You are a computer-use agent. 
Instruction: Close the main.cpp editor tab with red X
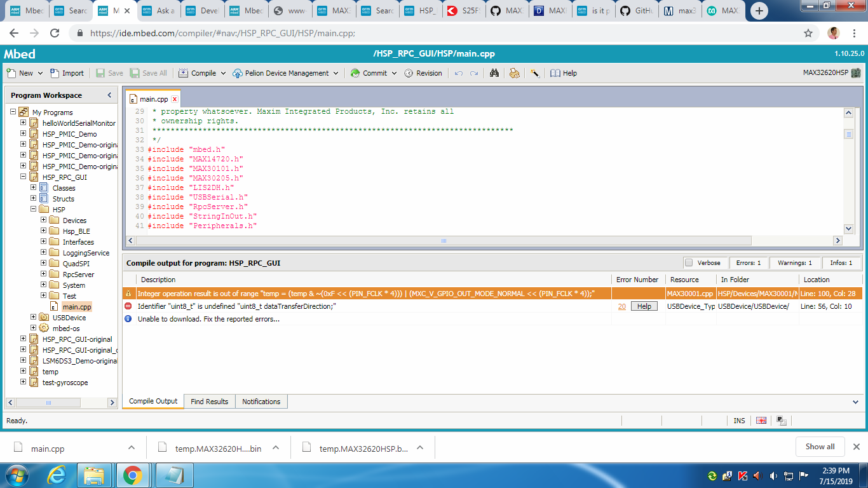(175, 99)
